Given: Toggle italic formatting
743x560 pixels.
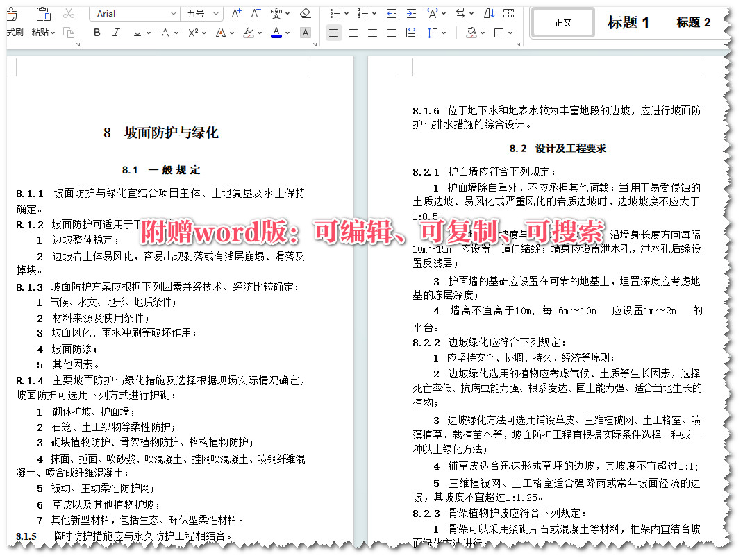Looking at the screenshot, I should tap(115, 33).
